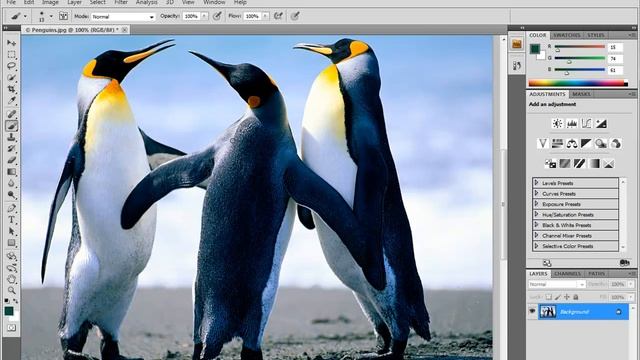Select the Zoom tool in toolbox
This screenshot has height=360, width=640.
11,291
